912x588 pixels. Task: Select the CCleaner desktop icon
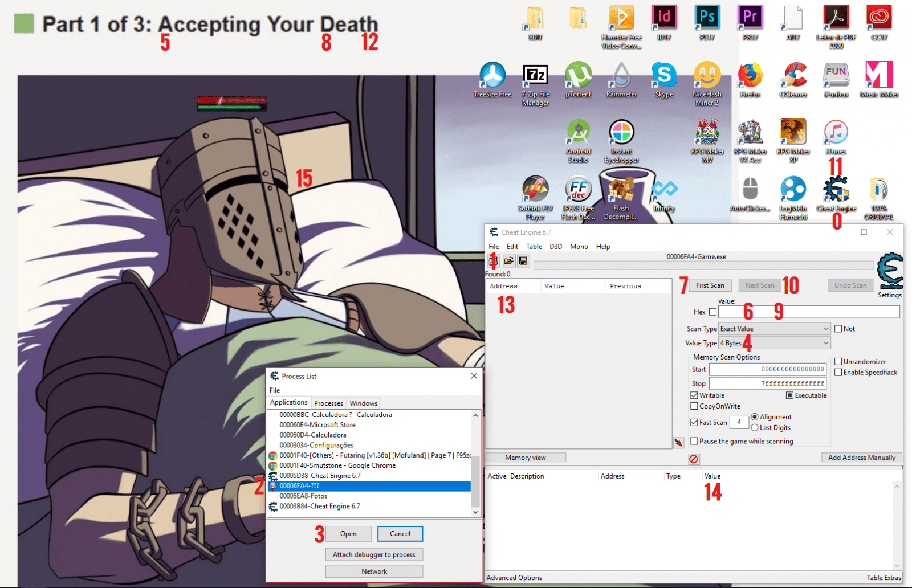coord(793,80)
